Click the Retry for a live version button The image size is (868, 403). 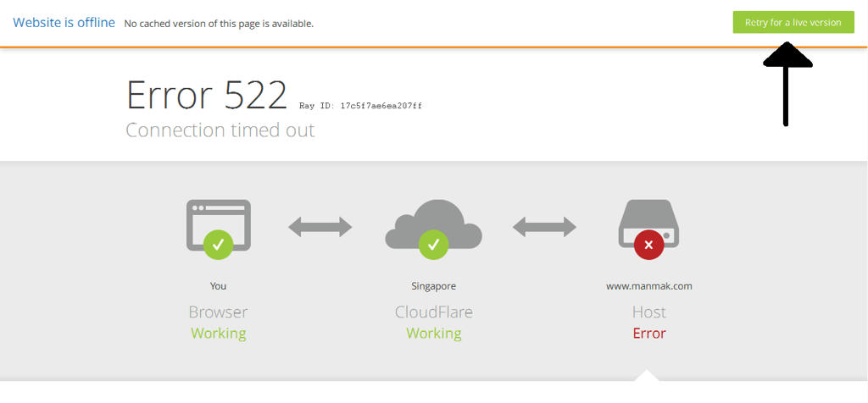(793, 23)
